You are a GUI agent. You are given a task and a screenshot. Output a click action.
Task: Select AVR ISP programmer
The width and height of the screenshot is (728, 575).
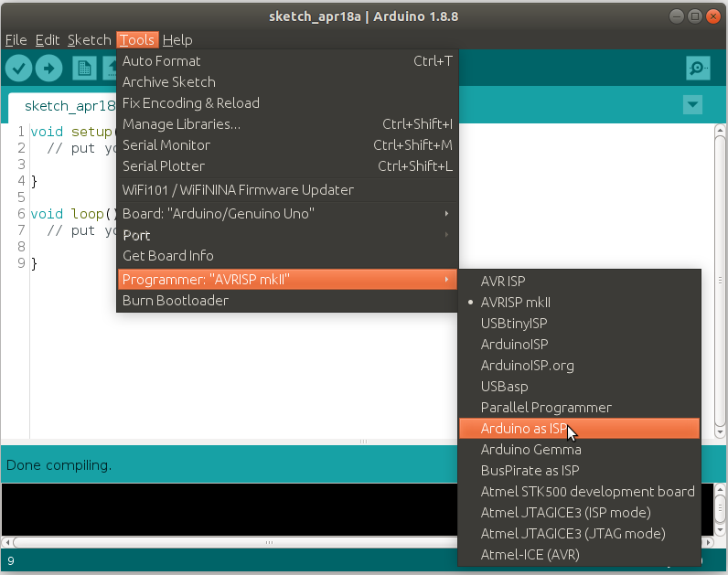click(580, 282)
